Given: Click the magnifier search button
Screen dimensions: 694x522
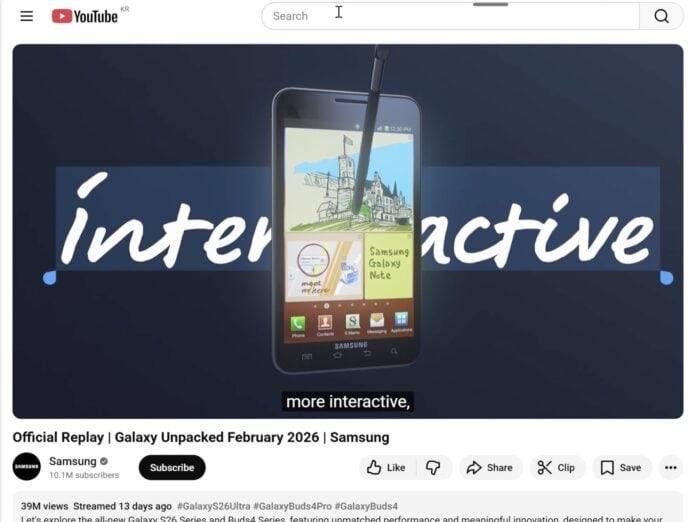Looking at the screenshot, I should click(661, 16).
